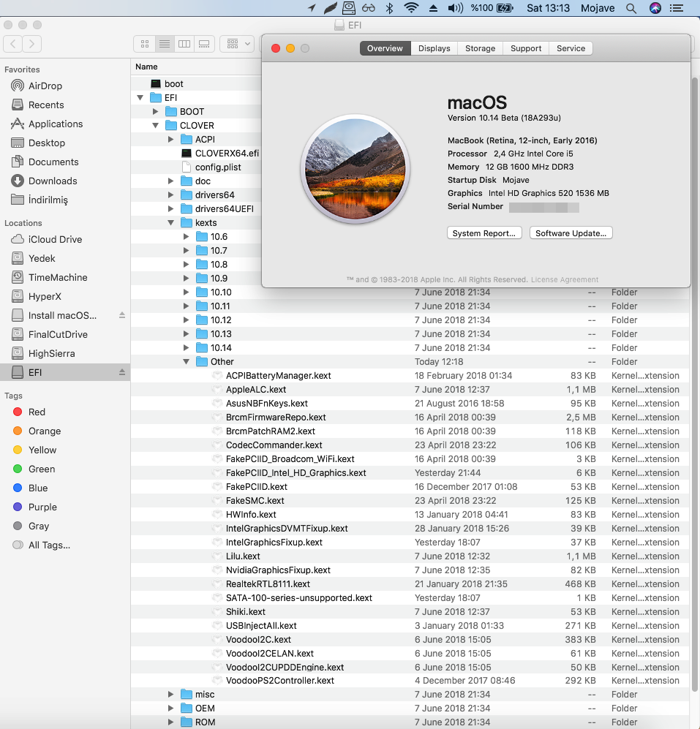Click the eject icon in menu bar
700x729 pixels.
433,8
